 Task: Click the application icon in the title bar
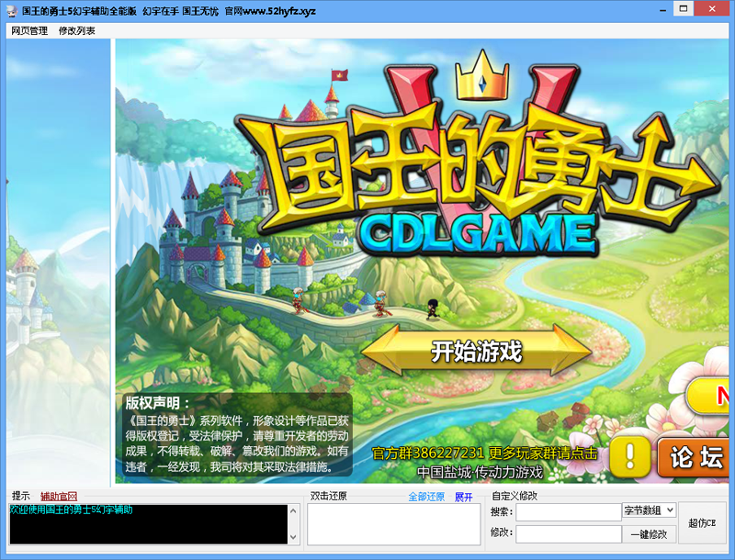9,9
